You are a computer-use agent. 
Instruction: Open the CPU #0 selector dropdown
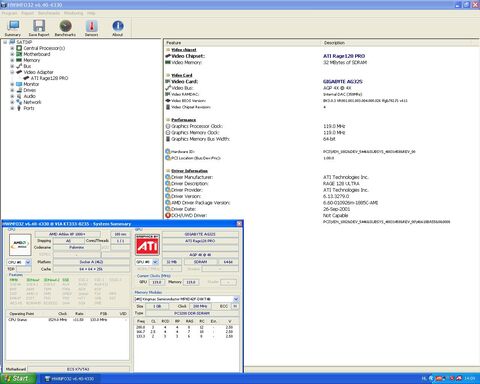[x=28, y=262]
